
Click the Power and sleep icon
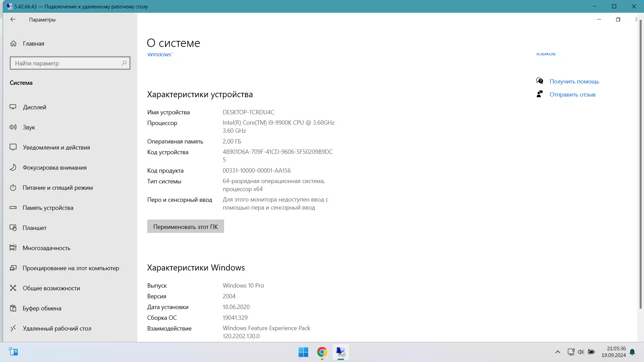[x=13, y=187]
